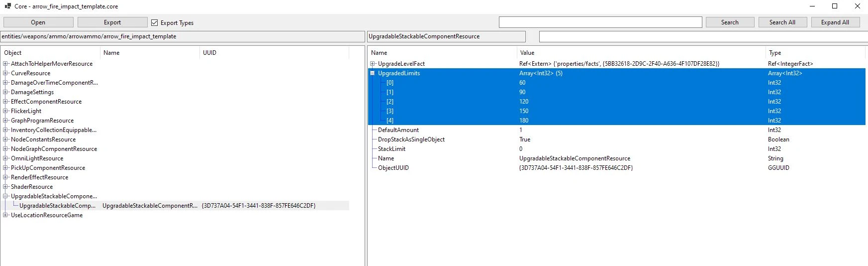Focus the search text input field
The image size is (868, 266).
(600, 22)
